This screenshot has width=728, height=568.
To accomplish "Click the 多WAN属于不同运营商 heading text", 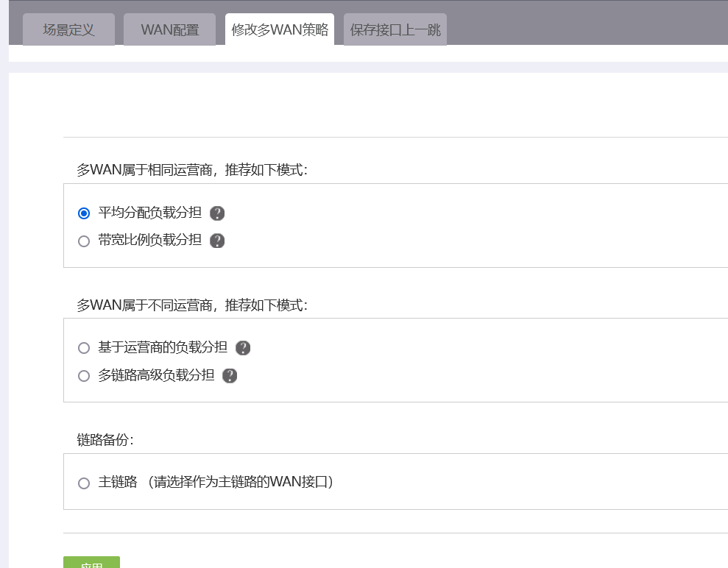I will click(x=191, y=305).
